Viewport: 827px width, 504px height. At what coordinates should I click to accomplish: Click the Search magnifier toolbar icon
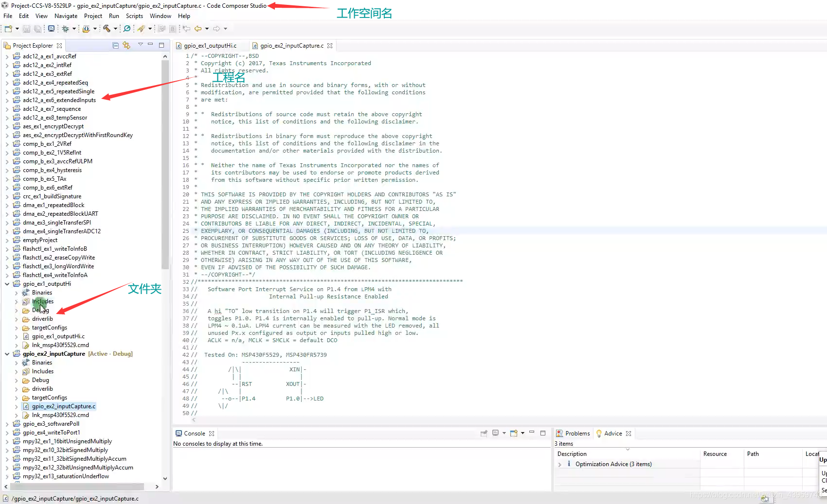(127, 29)
